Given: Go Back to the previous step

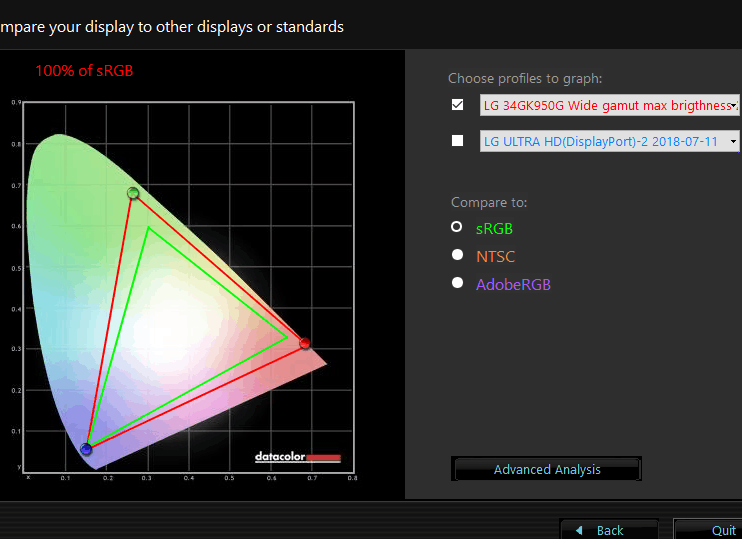Looking at the screenshot, I should [x=609, y=530].
